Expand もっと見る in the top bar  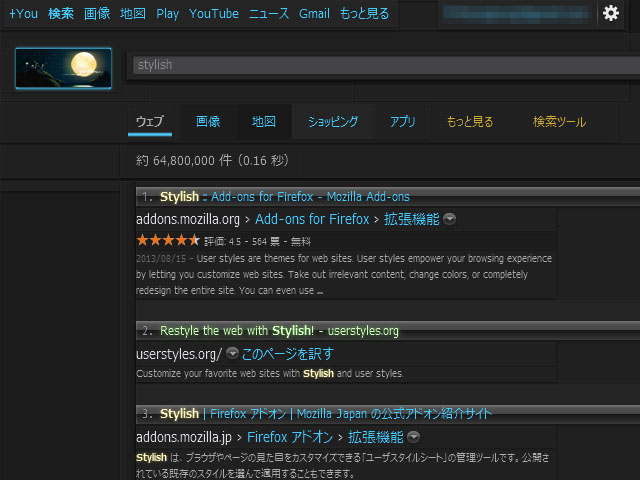click(x=364, y=14)
